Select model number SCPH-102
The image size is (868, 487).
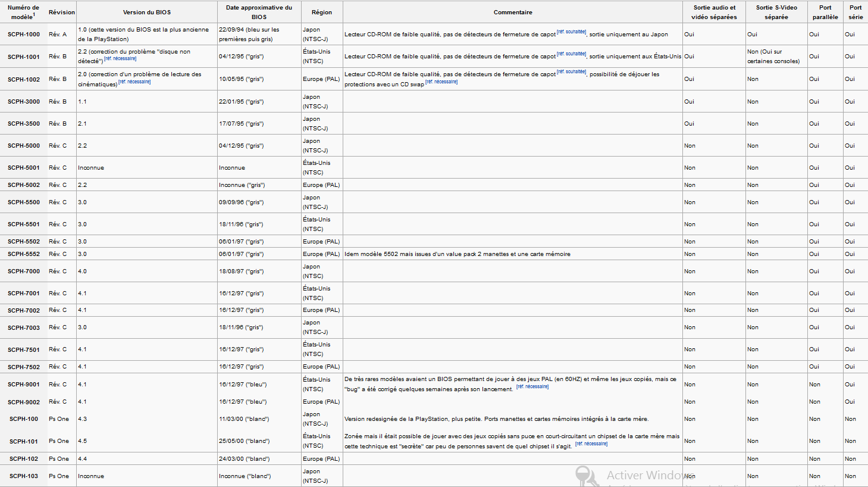pos(24,459)
